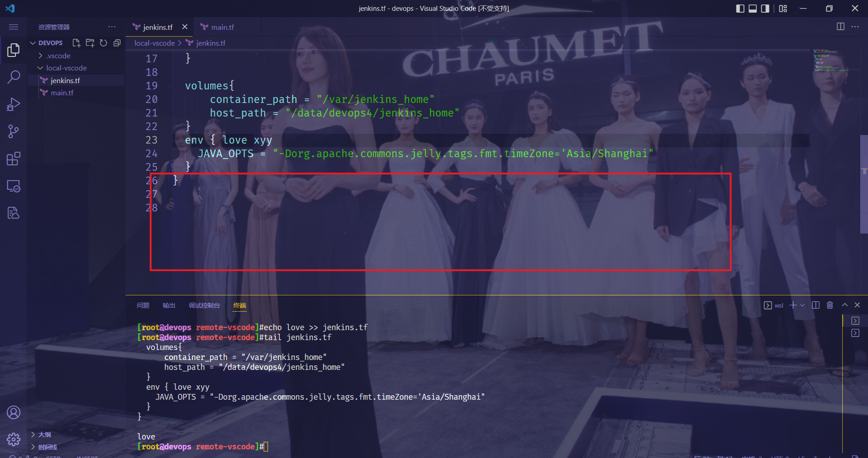The height and width of the screenshot is (458, 868).
Task: Open Source Control view
Action: (x=14, y=131)
